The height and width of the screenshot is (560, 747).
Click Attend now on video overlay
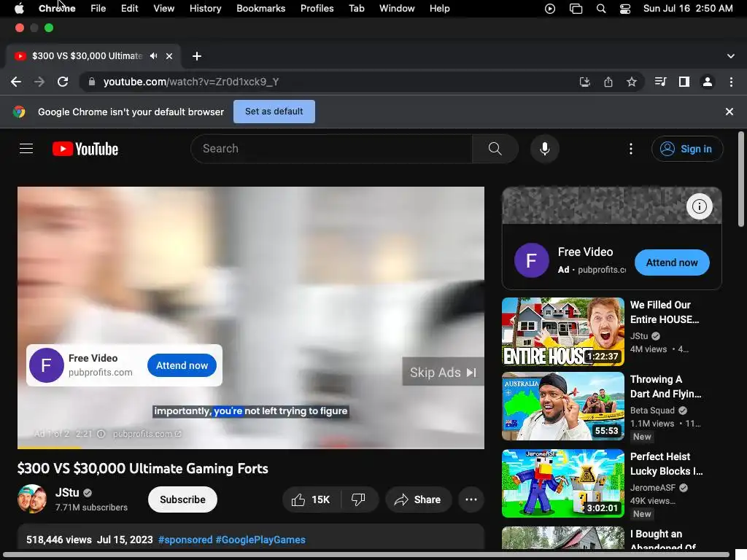[182, 365]
